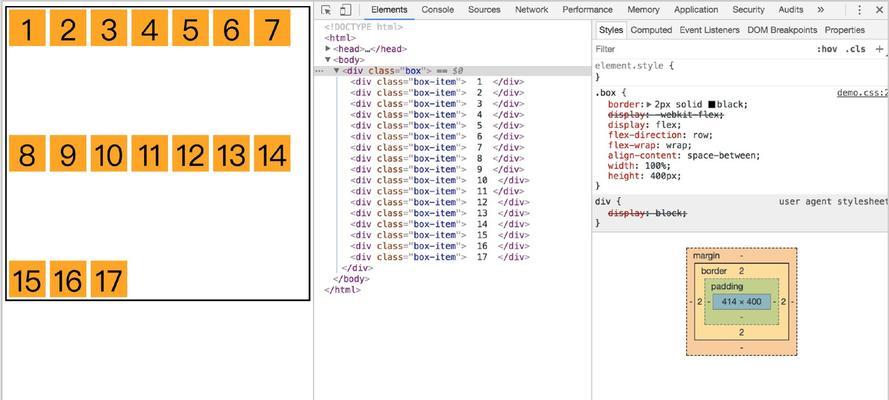Image resolution: width=889 pixels, height=400 pixels.
Task: Collapse the div class box node
Action: pos(337,71)
